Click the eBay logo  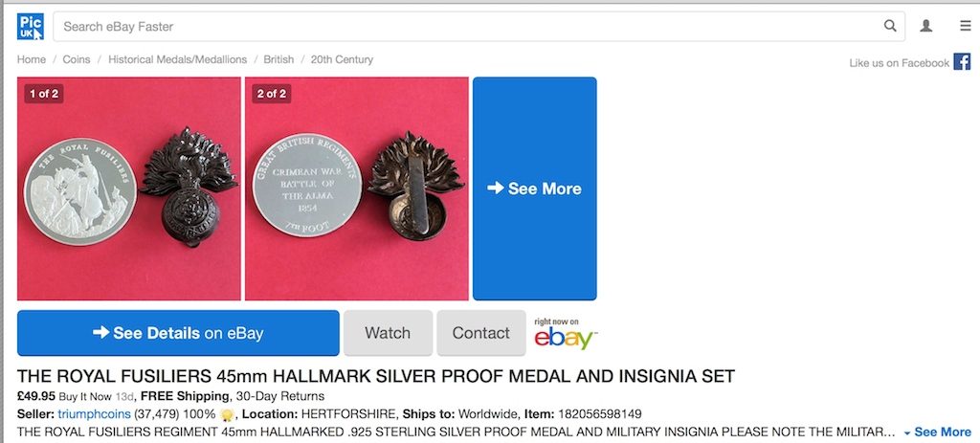[x=566, y=334]
